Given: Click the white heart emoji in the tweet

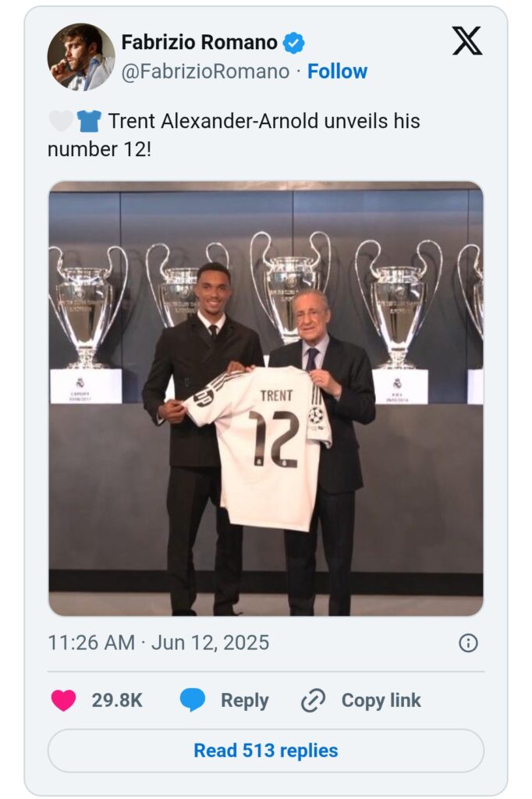Looking at the screenshot, I should coord(60,121).
